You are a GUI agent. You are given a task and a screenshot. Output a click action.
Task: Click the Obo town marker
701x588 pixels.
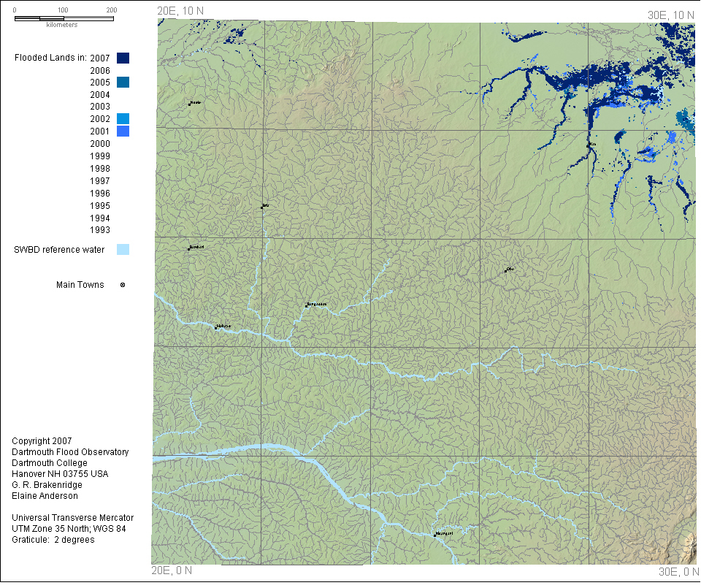505,271
